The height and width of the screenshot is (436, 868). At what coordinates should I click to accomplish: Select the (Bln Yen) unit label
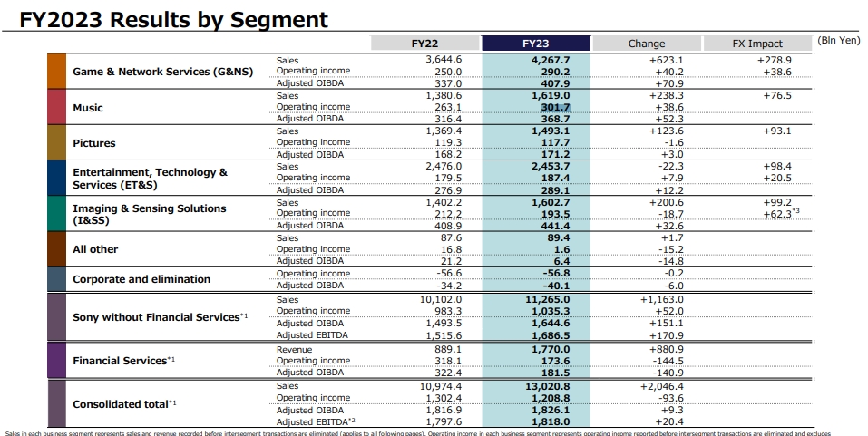(839, 42)
